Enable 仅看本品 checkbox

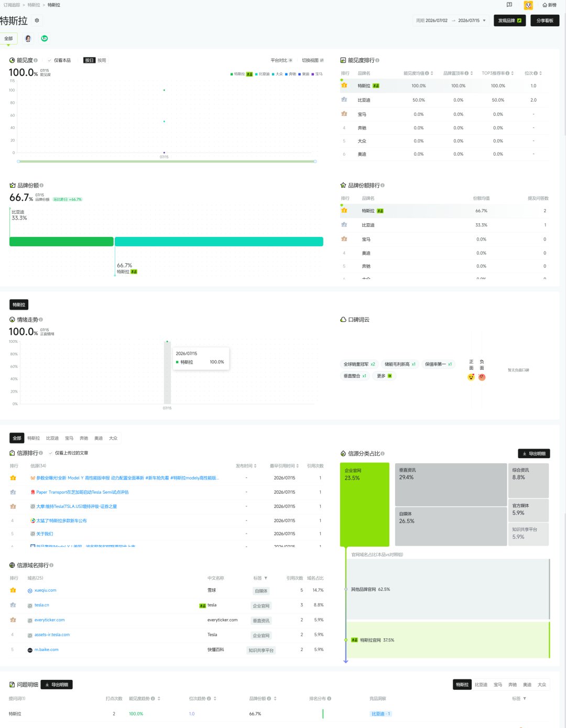click(59, 60)
